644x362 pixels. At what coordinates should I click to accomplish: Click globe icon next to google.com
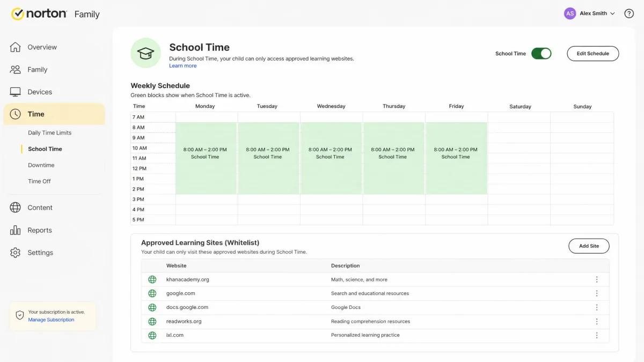[x=152, y=293]
